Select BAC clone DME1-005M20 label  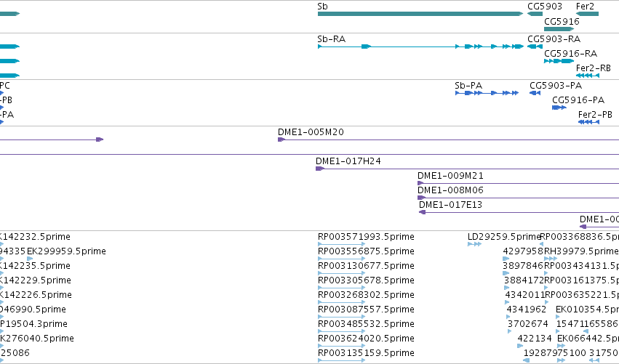[x=311, y=132]
